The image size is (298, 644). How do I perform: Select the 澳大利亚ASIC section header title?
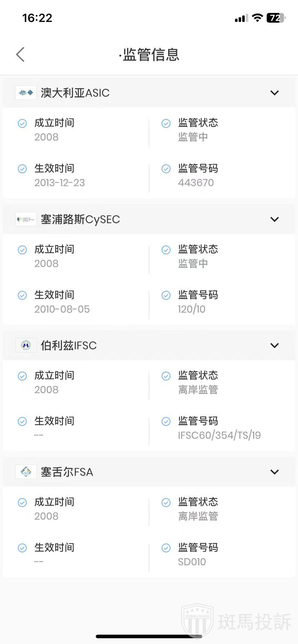pyautogui.click(x=75, y=93)
